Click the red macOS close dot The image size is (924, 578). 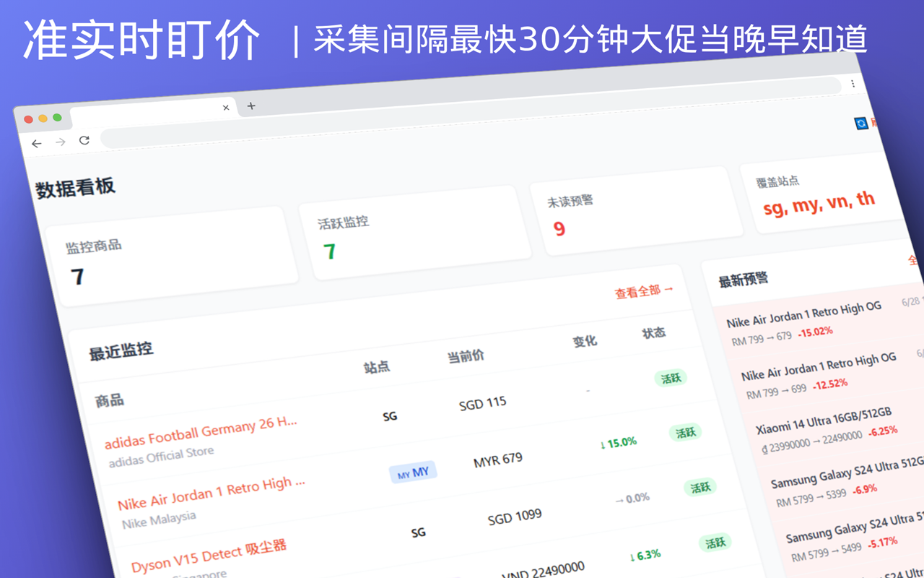point(29,119)
